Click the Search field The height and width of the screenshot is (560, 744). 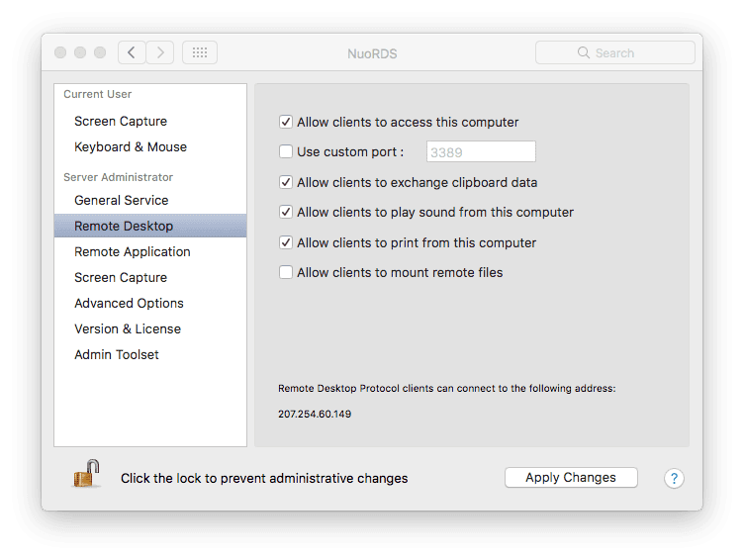(x=615, y=52)
